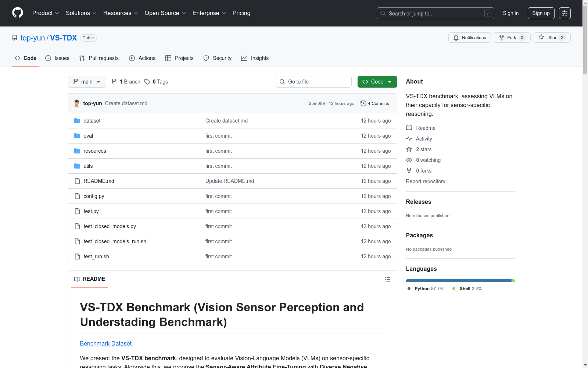This screenshot has width=588, height=368.
Task: Click the Python 97.7% language legend
Action: click(x=426, y=289)
